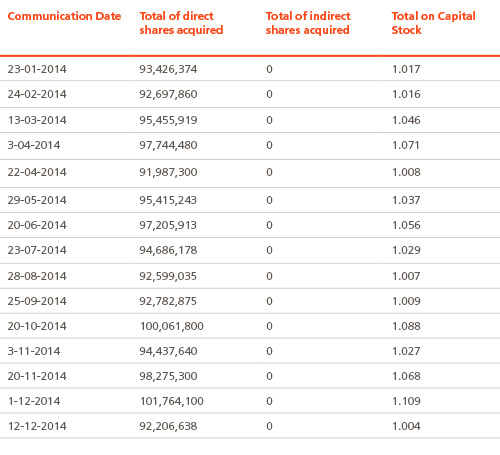Select the 25-09-2014 row date

pyautogui.click(x=37, y=301)
